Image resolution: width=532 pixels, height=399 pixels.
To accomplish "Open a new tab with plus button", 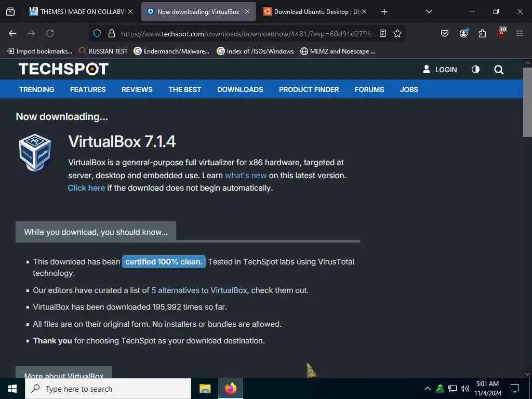I will click(x=384, y=12).
